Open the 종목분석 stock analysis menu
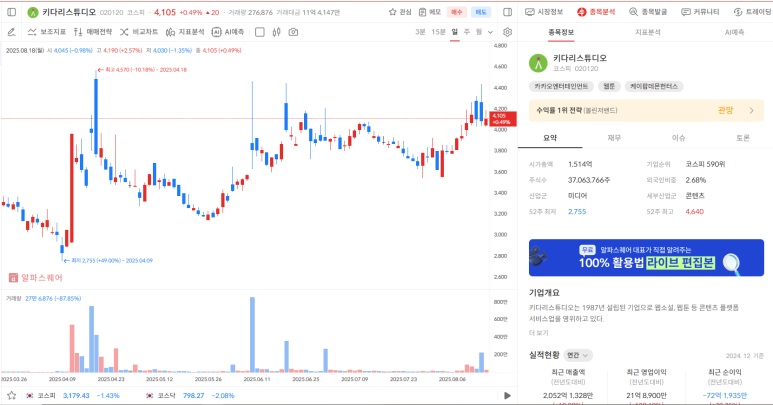 [x=596, y=12]
